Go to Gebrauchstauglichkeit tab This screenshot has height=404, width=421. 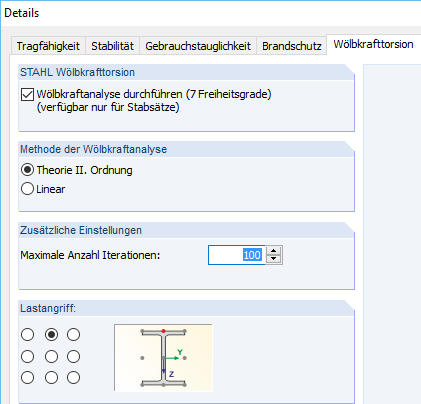click(x=198, y=46)
